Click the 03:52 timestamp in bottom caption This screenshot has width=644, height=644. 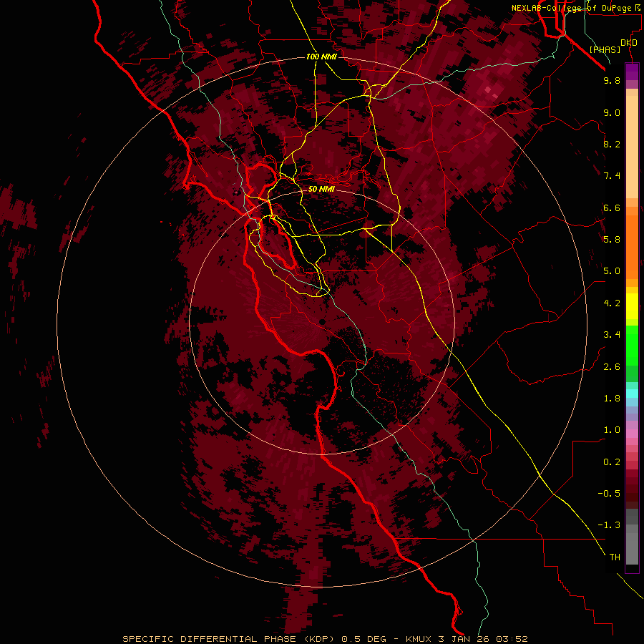tap(512, 639)
